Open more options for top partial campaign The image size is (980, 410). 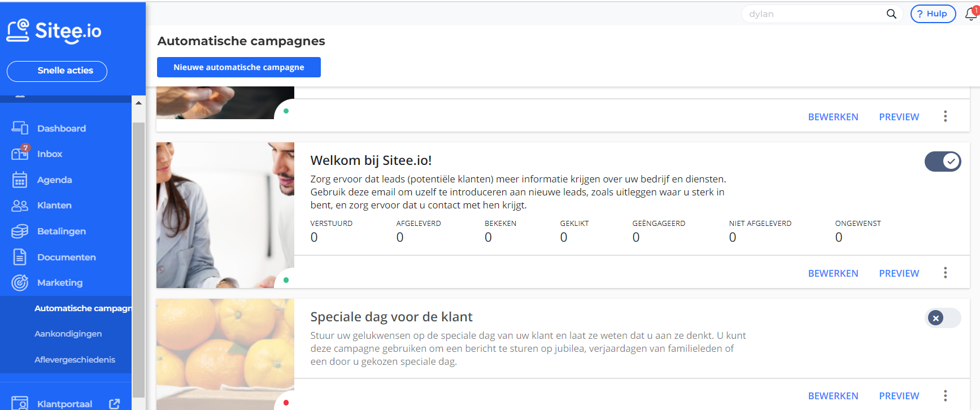(945, 116)
